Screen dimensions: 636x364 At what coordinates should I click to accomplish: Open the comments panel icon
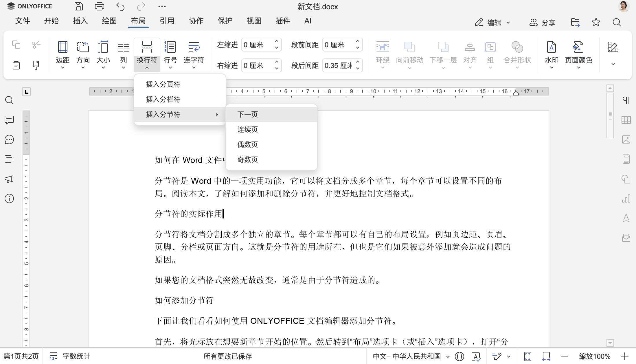pos(9,120)
